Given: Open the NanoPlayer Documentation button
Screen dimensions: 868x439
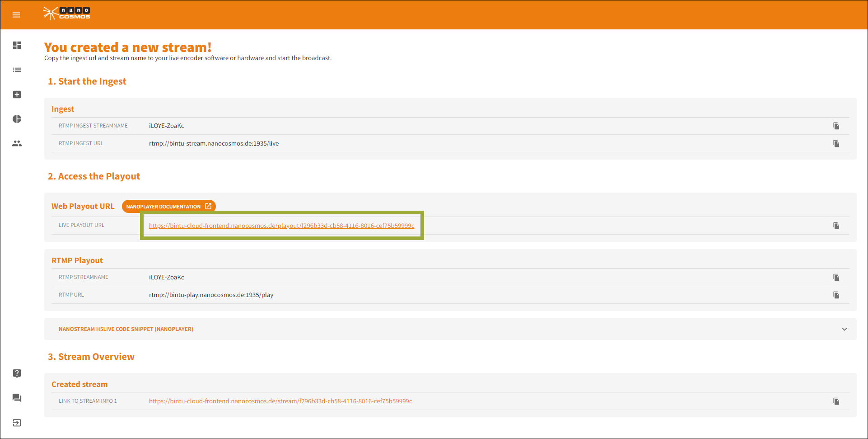Looking at the screenshot, I should [168, 207].
